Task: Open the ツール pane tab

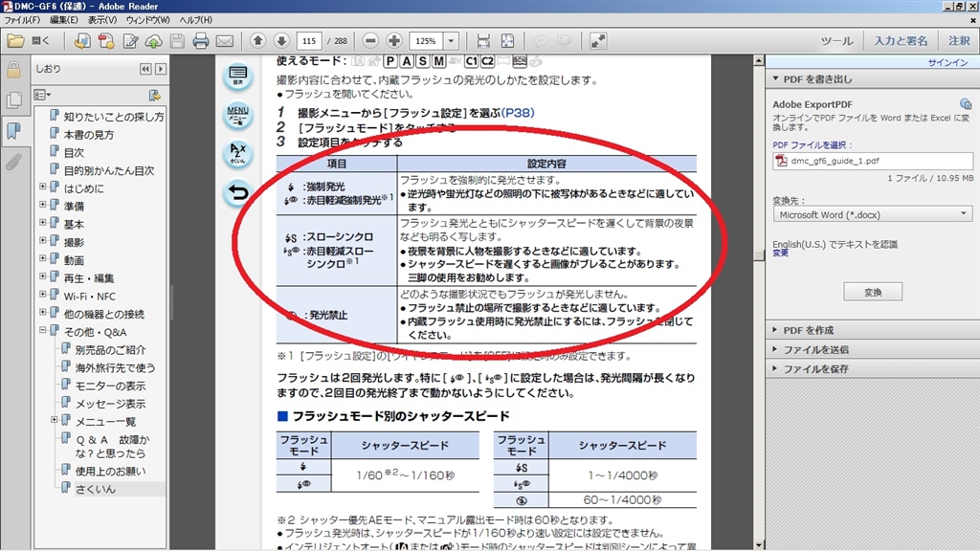Action: click(836, 41)
